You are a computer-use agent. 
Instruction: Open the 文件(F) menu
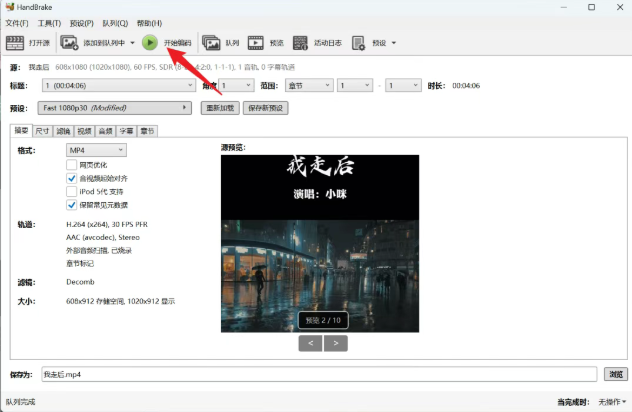16,22
